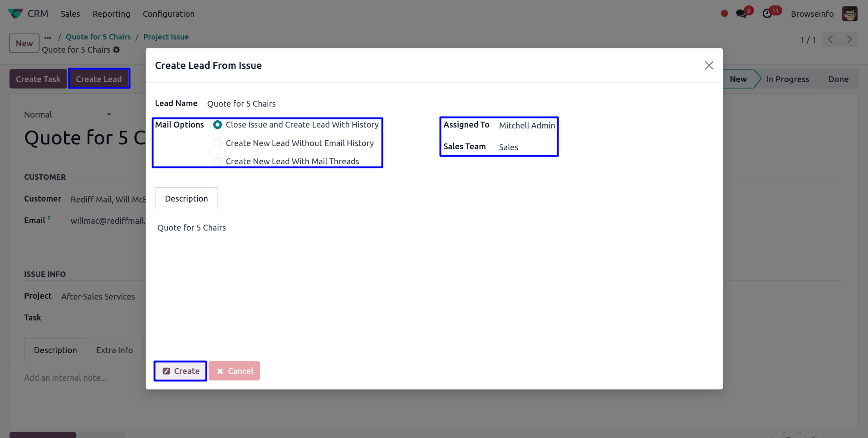
Task: Open the Configuration menu
Action: [x=168, y=14]
